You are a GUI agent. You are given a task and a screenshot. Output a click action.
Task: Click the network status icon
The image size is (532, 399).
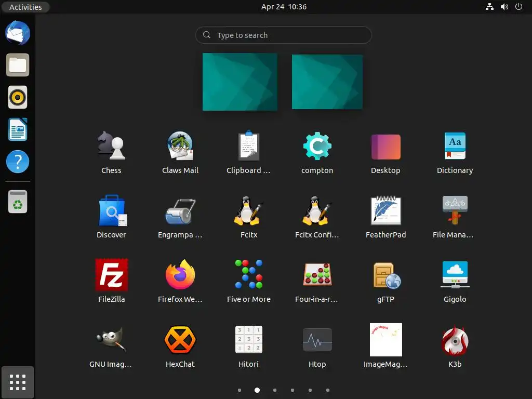click(489, 7)
